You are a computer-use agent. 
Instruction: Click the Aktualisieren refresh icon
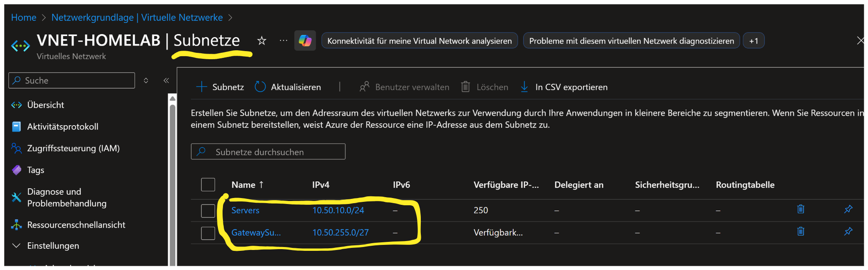260,87
